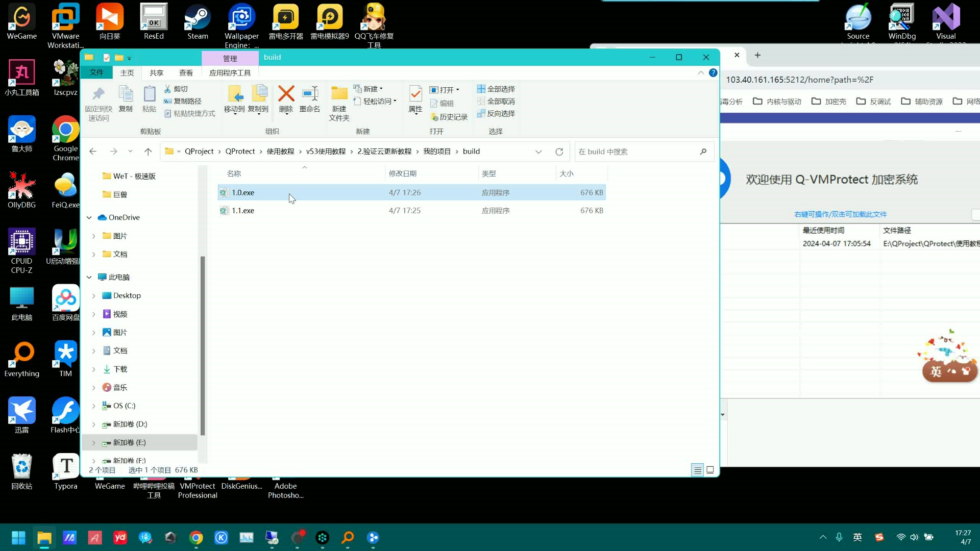Click 我的项目 in the address breadcrumb
The width and height of the screenshot is (980, 551).
click(x=437, y=152)
